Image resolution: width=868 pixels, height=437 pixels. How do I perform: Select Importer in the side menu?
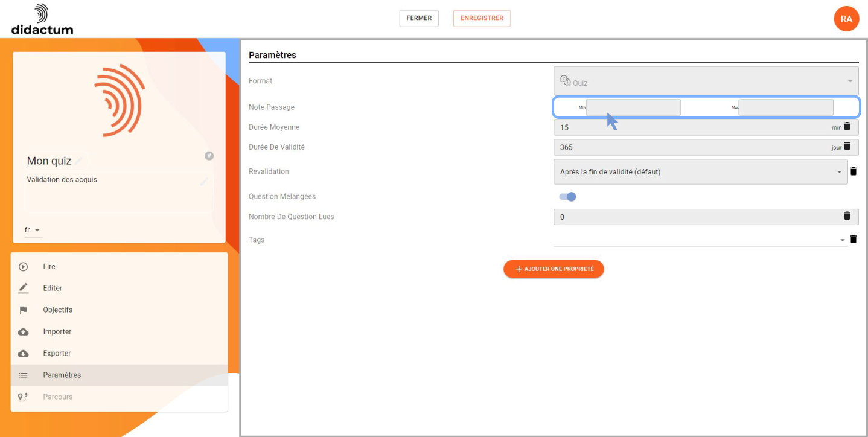[x=119, y=332]
